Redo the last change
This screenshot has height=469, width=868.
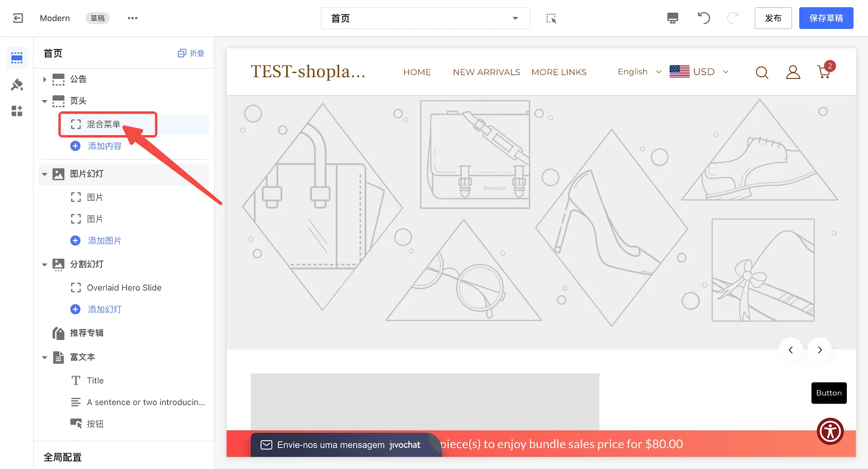(x=733, y=18)
